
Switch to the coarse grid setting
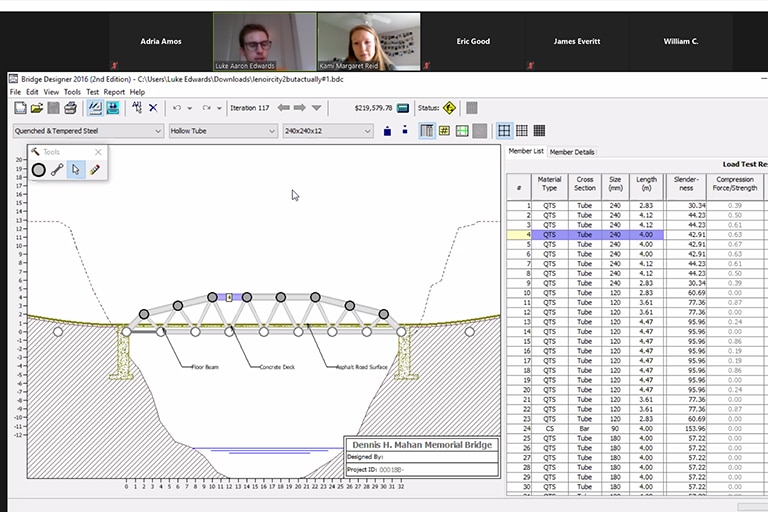[504, 131]
